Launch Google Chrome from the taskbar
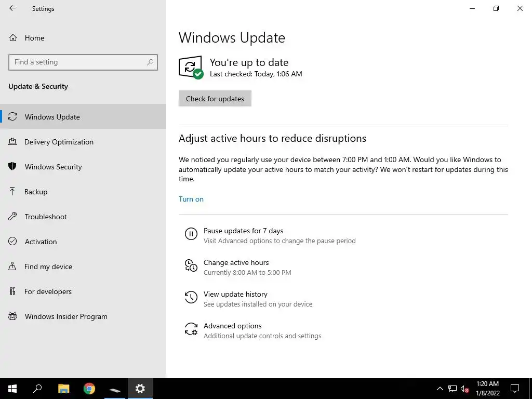Viewport: 532px width, 399px height. (x=89, y=389)
